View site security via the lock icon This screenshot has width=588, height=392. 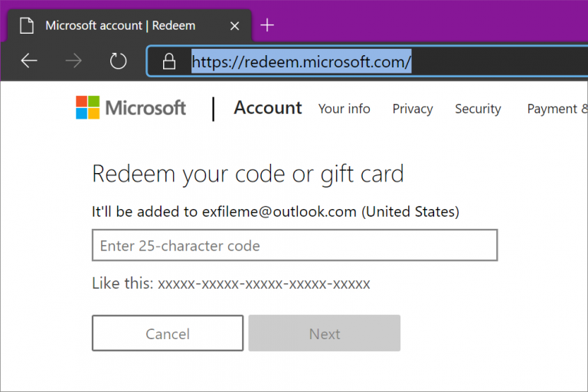(168, 61)
